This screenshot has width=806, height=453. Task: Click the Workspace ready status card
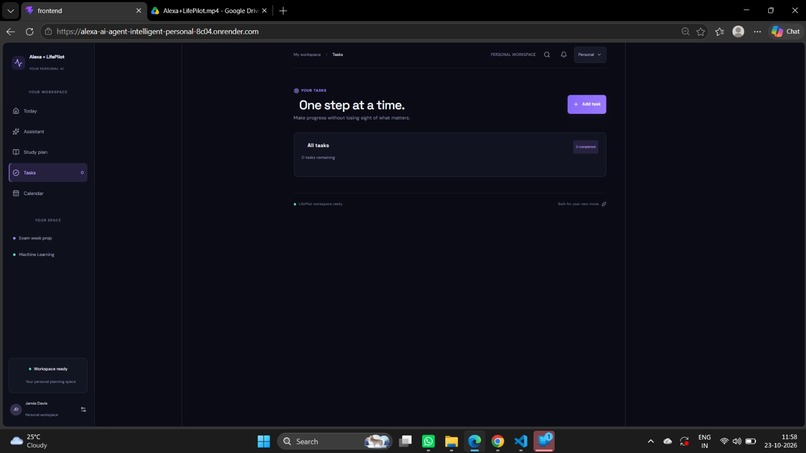click(x=48, y=375)
